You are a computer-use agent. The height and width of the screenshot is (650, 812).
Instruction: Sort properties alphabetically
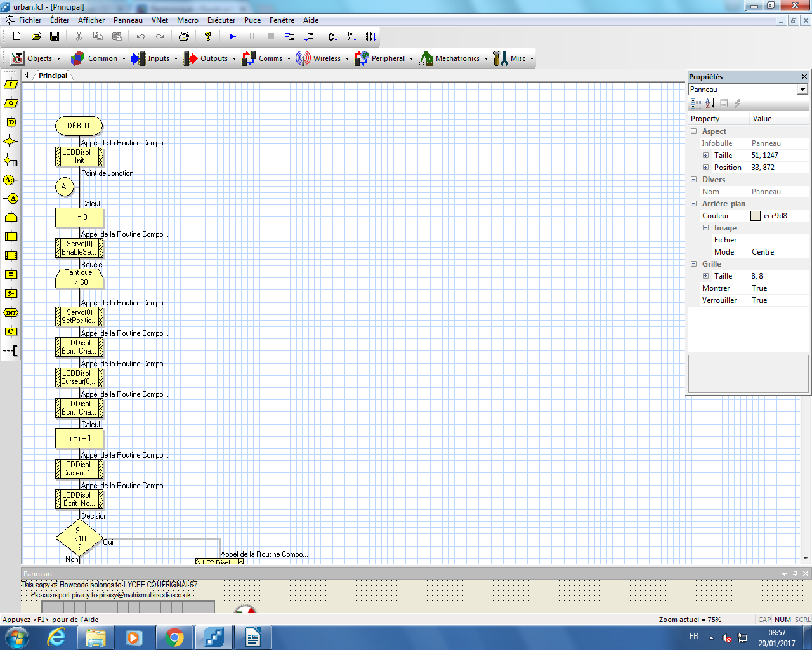click(x=710, y=103)
